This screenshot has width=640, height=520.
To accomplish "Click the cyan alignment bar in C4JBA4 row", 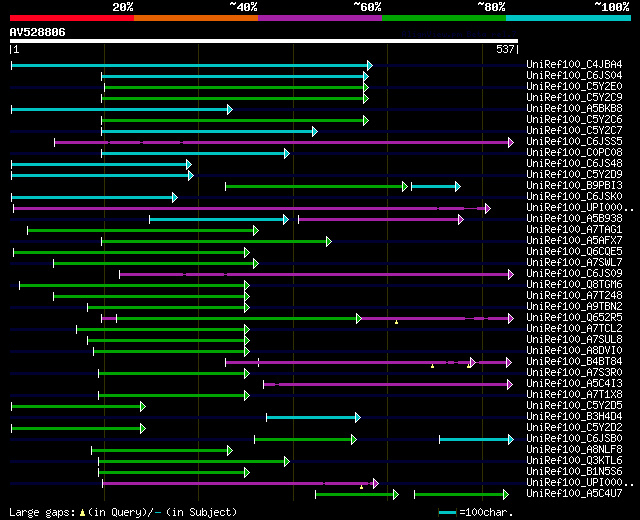I will [192, 65].
